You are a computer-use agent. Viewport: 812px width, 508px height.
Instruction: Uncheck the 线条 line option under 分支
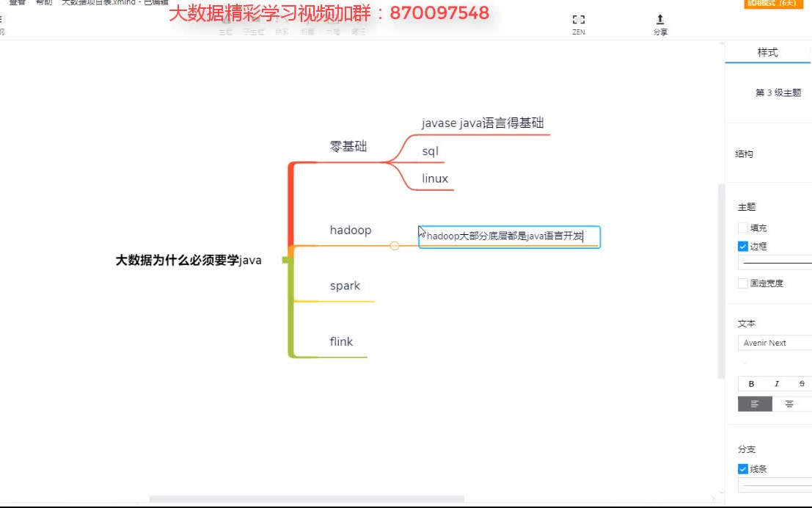[743, 468]
